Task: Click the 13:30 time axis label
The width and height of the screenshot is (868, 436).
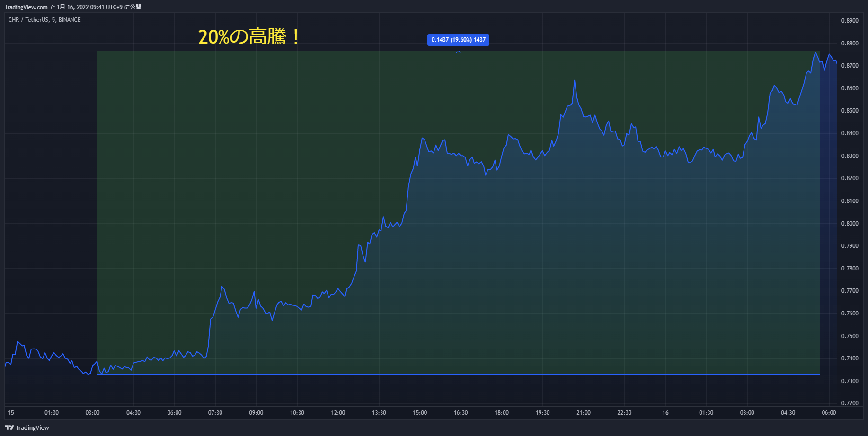Action: pyautogui.click(x=379, y=413)
